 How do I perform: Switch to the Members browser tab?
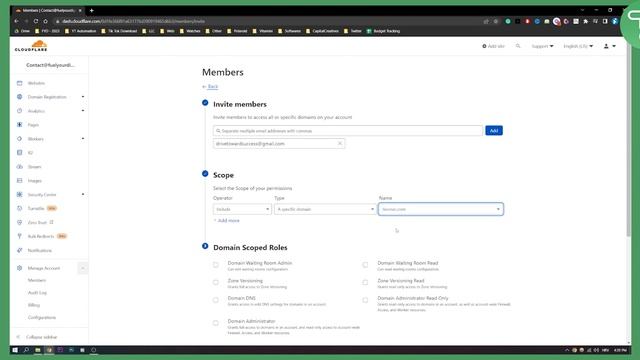point(48,10)
